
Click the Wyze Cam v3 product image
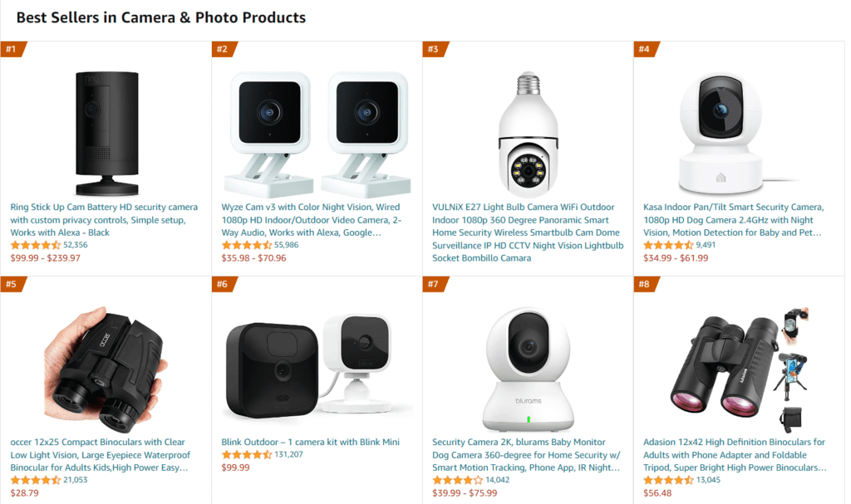(x=317, y=134)
